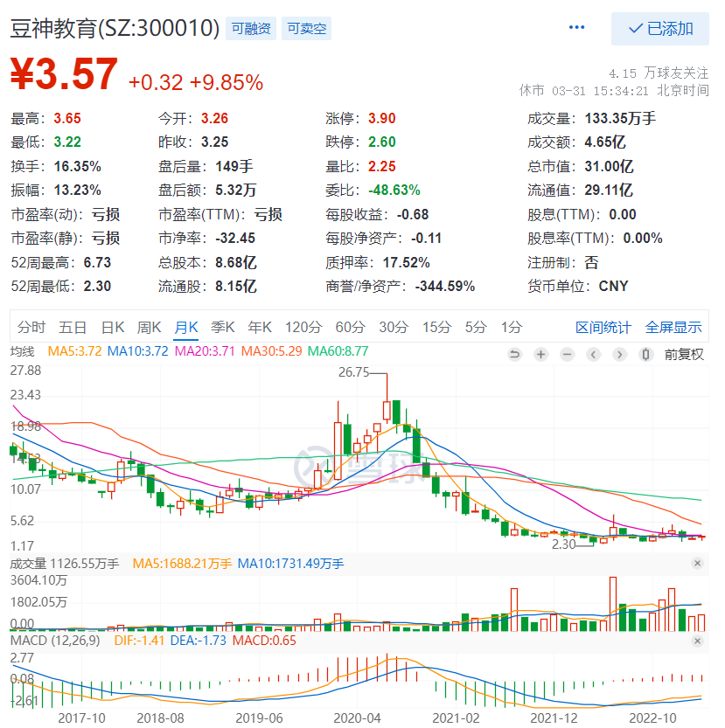
Task: Click the volume MA10:1731.49万手 label
Action: (291, 564)
